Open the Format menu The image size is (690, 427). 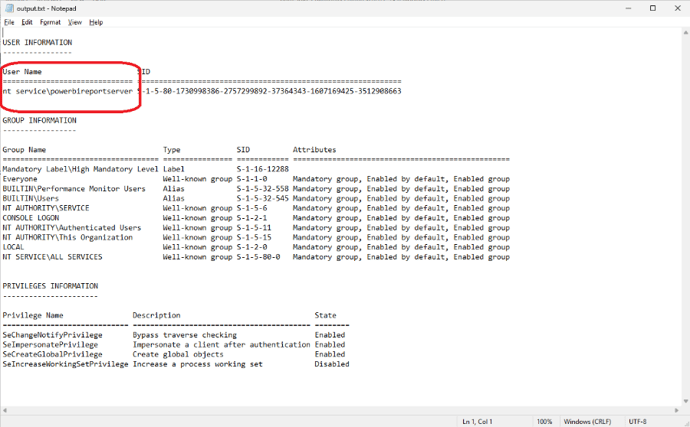click(49, 22)
